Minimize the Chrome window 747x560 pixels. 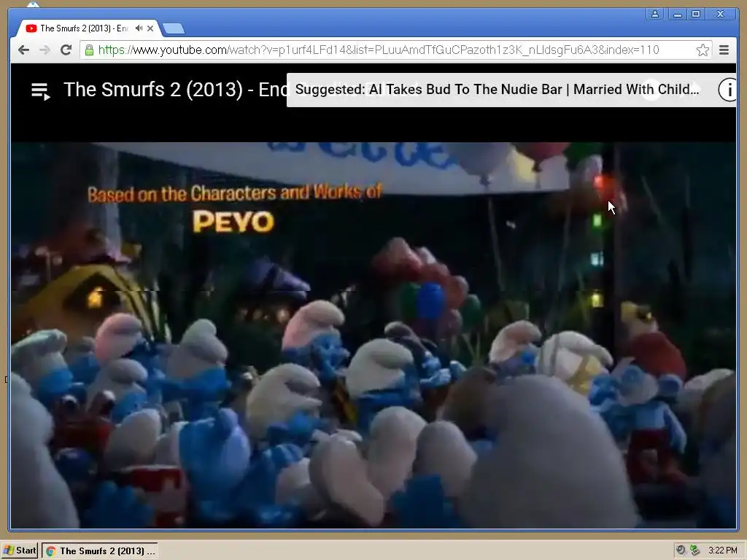tap(677, 14)
